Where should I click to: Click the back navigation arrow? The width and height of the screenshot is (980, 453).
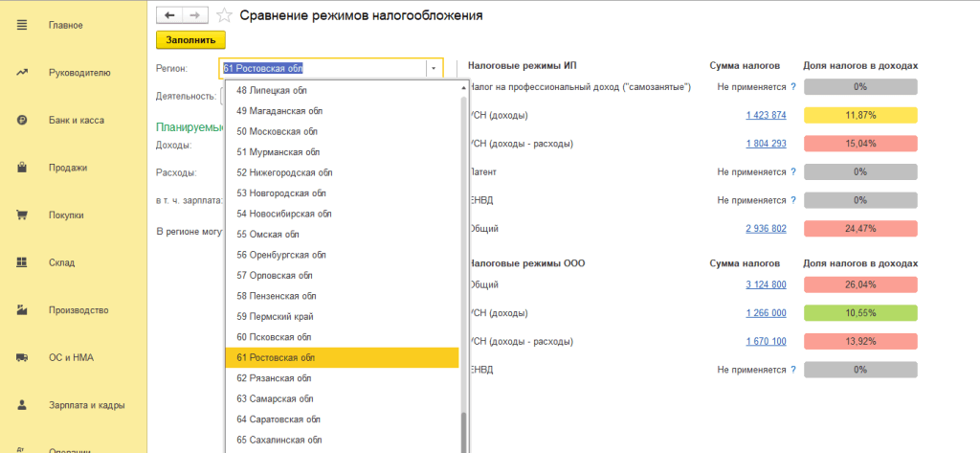169,15
